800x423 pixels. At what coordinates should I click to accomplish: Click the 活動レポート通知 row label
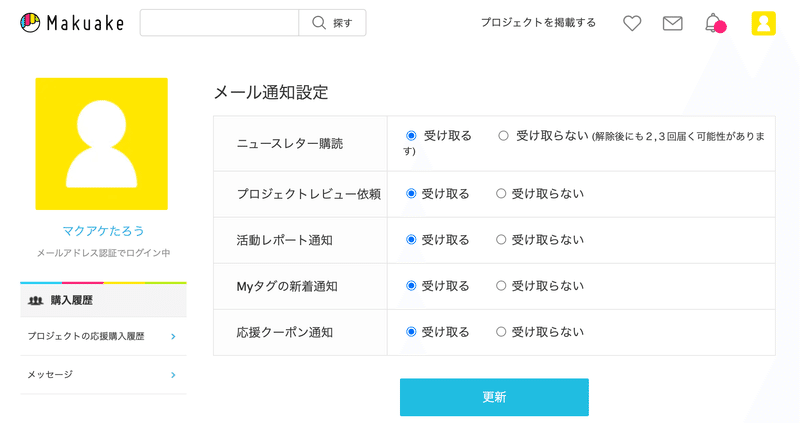[x=284, y=240]
